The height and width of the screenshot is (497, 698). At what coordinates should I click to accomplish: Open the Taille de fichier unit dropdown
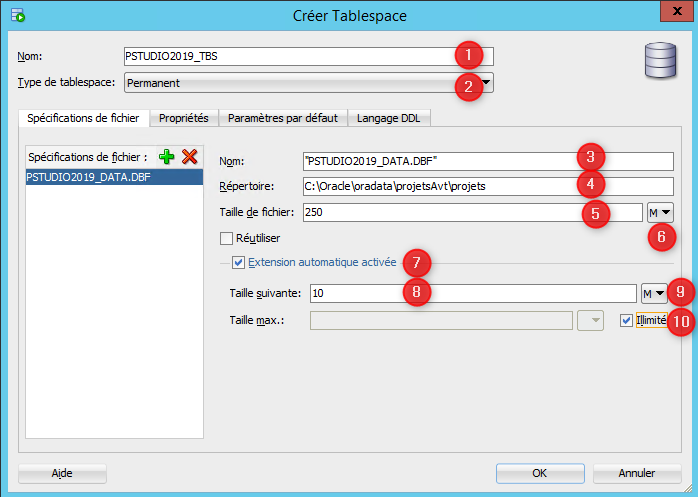pyautogui.click(x=659, y=212)
